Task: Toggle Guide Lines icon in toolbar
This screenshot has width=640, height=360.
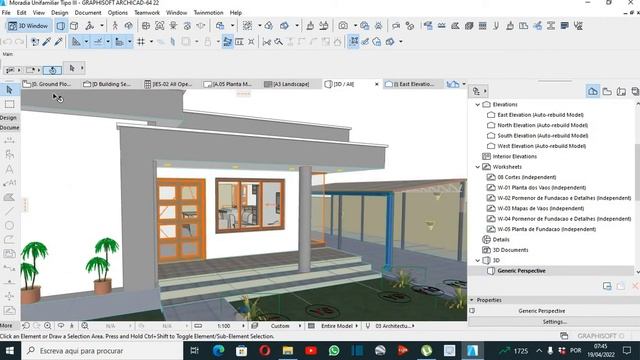Action: point(98,42)
